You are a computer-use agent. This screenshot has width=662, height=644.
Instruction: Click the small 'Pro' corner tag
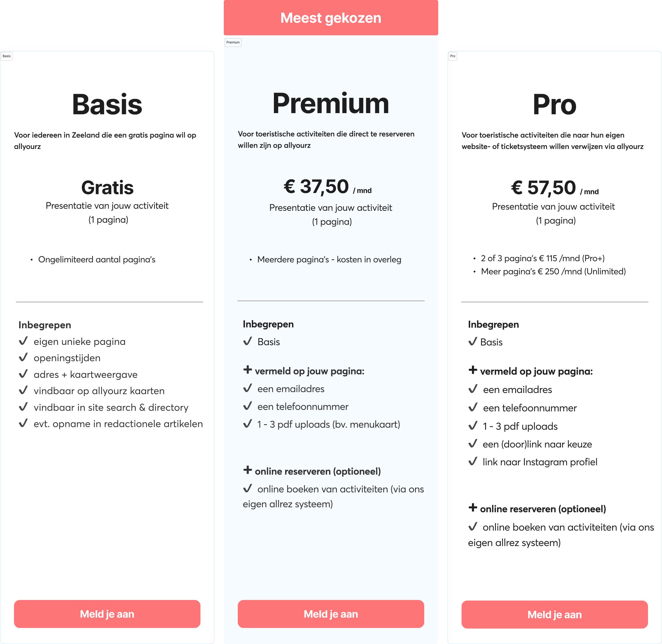453,56
